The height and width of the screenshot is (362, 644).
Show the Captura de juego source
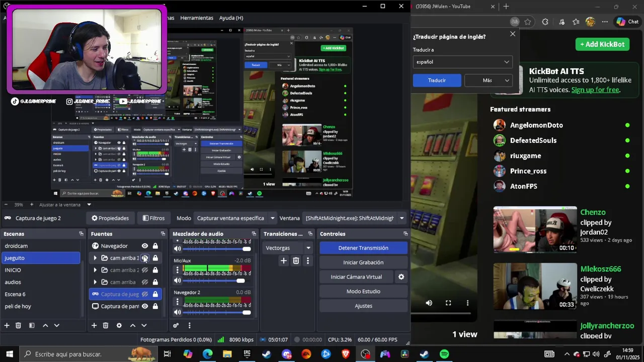pyautogui.click(x=145, y=294)
